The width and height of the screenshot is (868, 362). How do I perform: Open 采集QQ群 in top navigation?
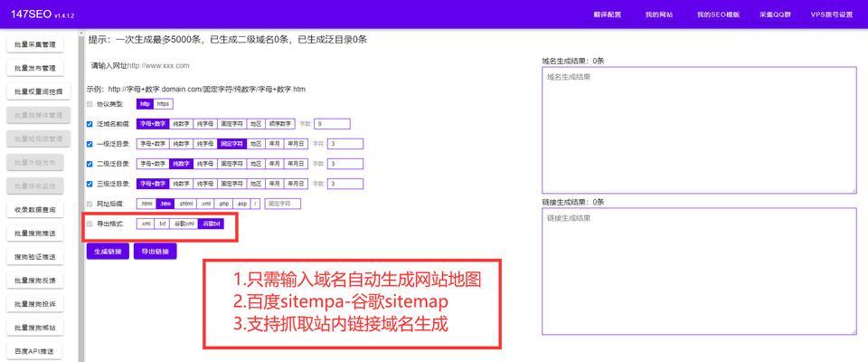point(774,15)
